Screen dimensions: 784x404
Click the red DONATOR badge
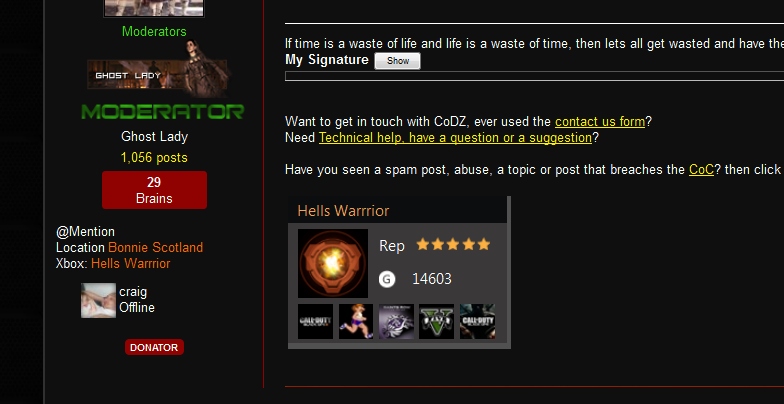[x=154, y=348]
